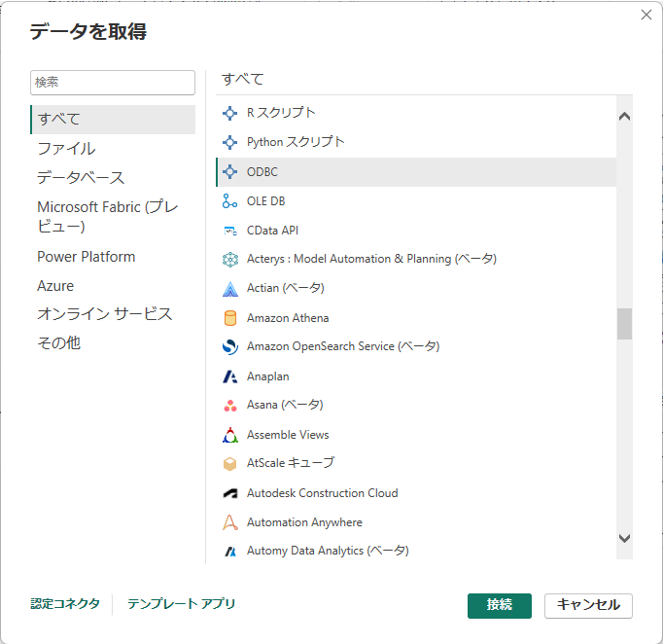Open the ファイル category
This screenshot has height=644, width=663.
[x=66, y=149]
